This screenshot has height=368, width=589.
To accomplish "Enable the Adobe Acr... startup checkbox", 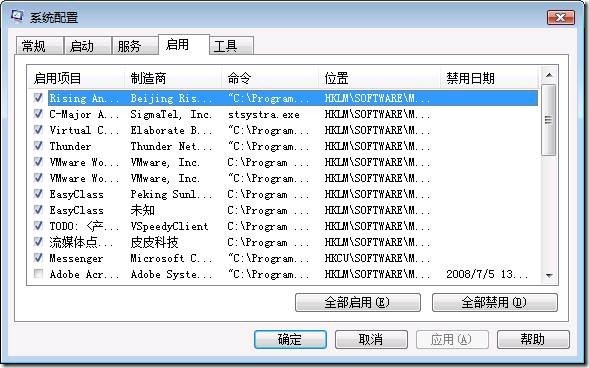I will pos(38,274).
